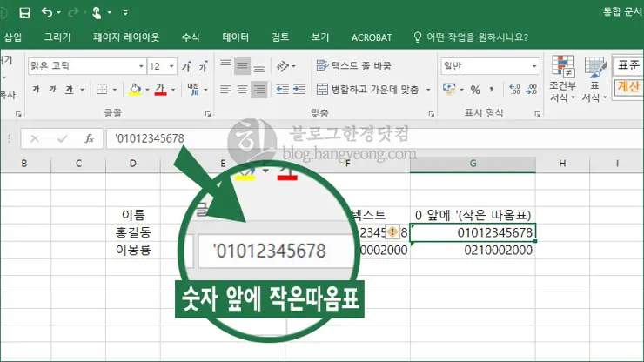Select middle vertical alignment
Screen dimensions: 644x362
pyautogui.click(x=242, y=66)
